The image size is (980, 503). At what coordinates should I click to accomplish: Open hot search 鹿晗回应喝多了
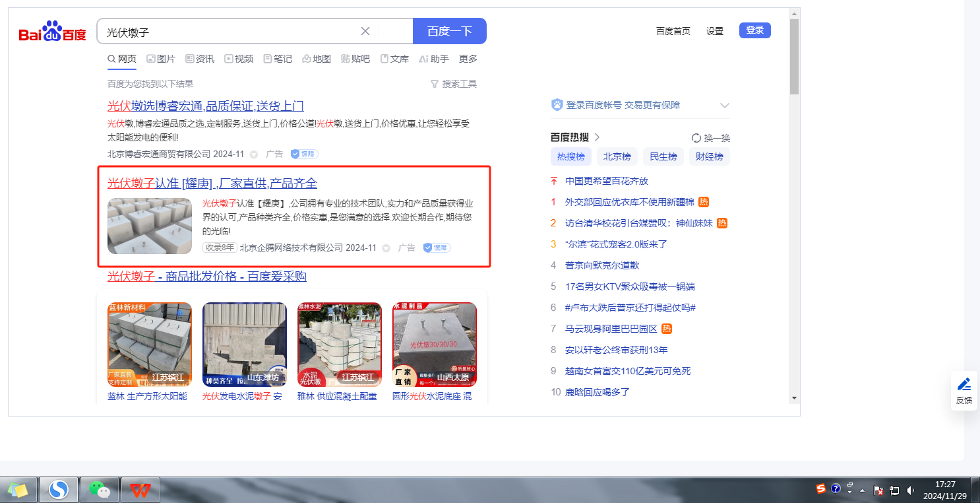pos(597,392)
